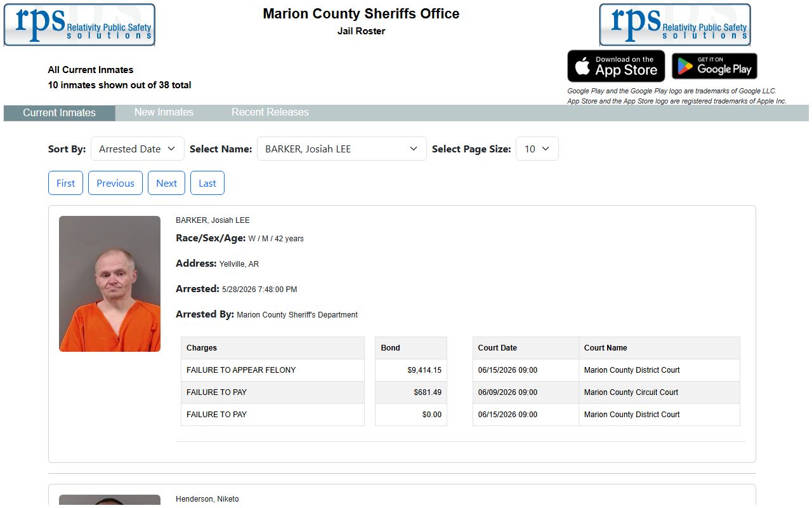Click the $0.00 bond amount

432,415
